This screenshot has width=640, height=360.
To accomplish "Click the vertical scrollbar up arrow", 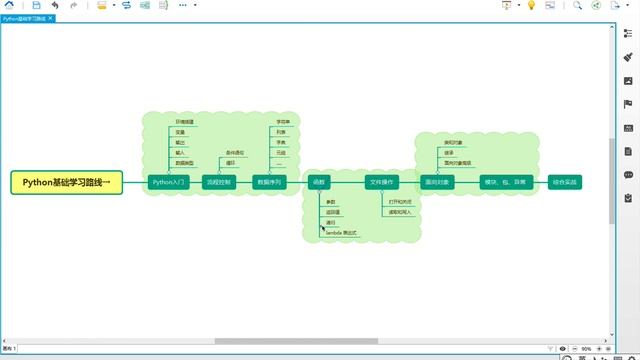I will tap(611, 27).
